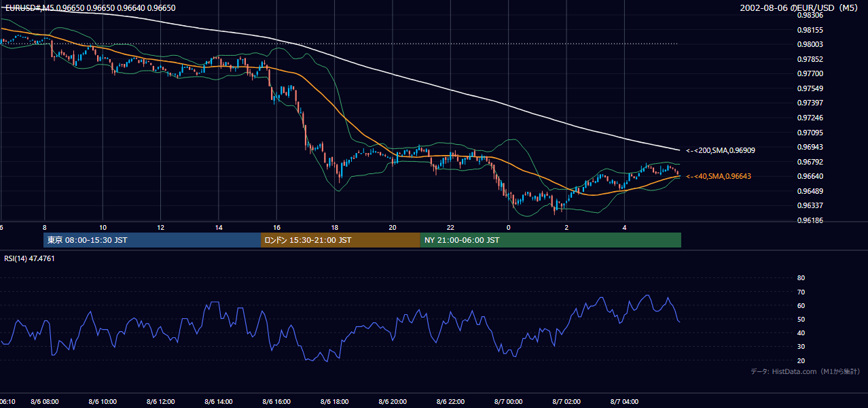Click the London 15:30-21:00 JST session bar
Viewport: 868px width, 408px height.
click(340, 240)
